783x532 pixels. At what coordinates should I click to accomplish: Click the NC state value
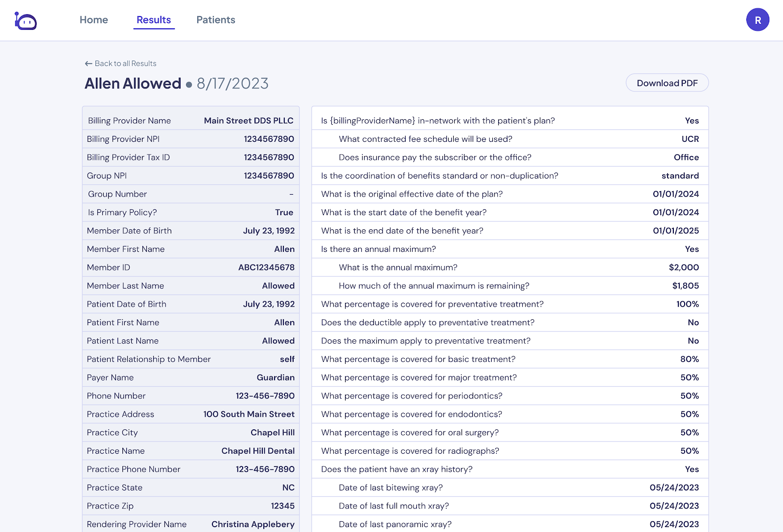pos(288,488)
